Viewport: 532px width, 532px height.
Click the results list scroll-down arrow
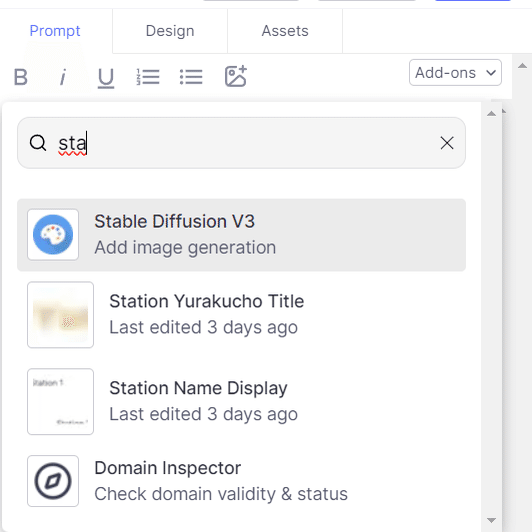click(491, 520)
